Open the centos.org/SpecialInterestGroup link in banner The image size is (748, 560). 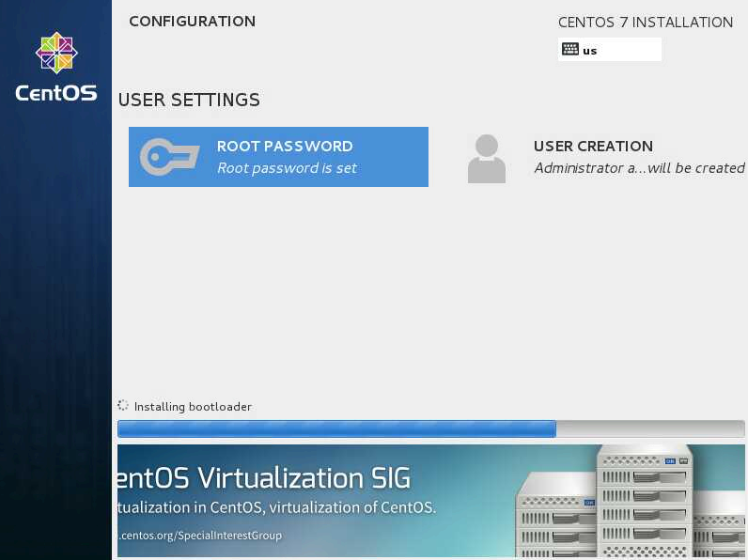[x=199, y=536]
